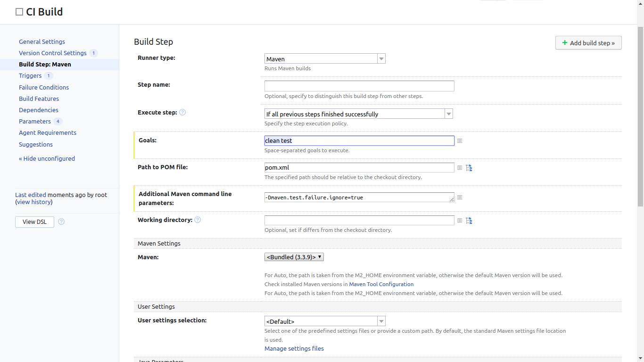
Task: Click into the Step name field
Action: pyautogui.click(x=359, y=86)
